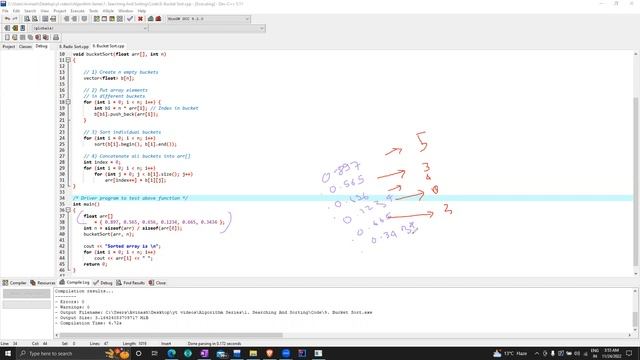Click the red Delete Profiling Information icon
Viewport: 640px width, 360px height.
[158, 19]
